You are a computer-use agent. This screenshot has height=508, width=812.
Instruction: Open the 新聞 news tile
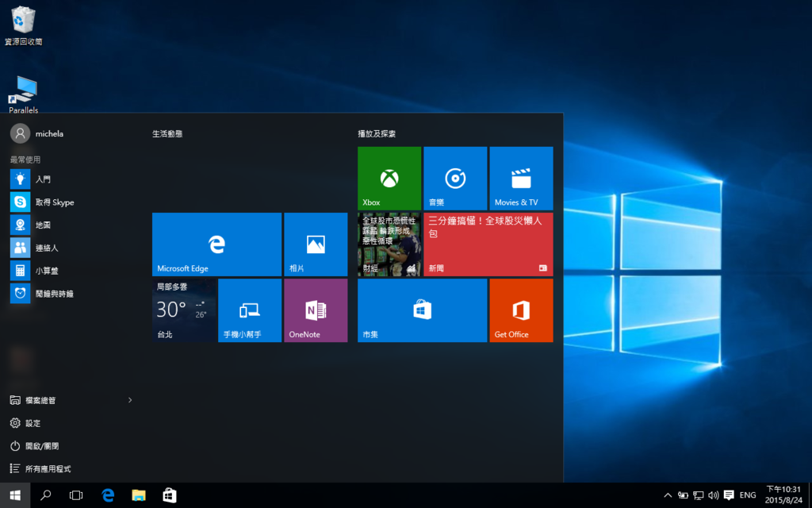tap(488, 244)
